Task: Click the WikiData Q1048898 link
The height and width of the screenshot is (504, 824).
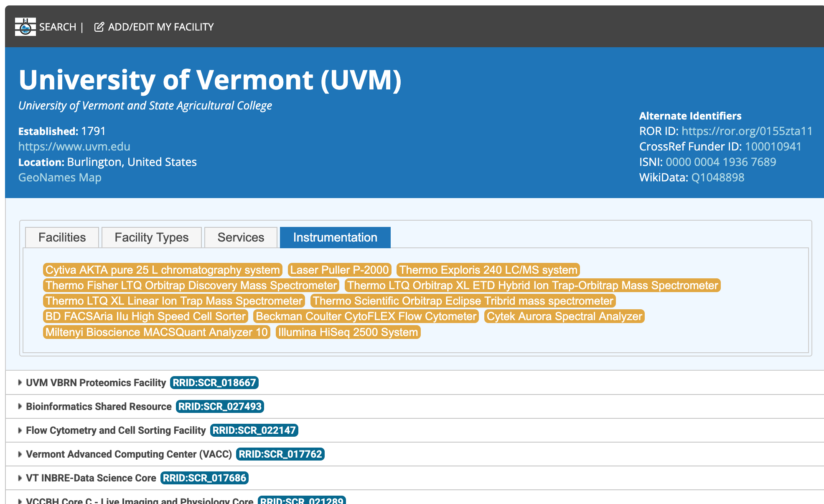Action: pyautogui.click(x=717, y=178)
